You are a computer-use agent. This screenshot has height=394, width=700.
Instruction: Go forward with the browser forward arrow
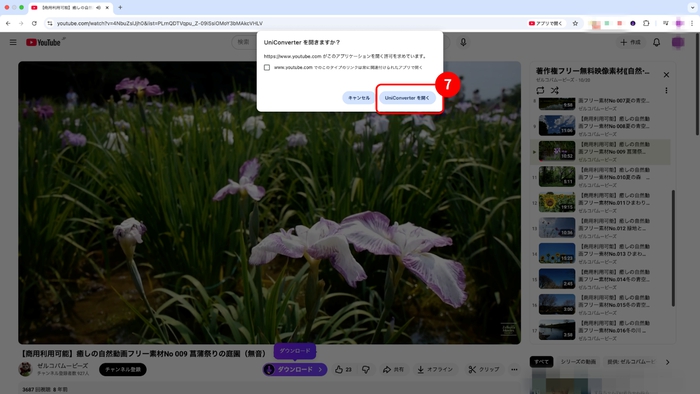point(21,23)
